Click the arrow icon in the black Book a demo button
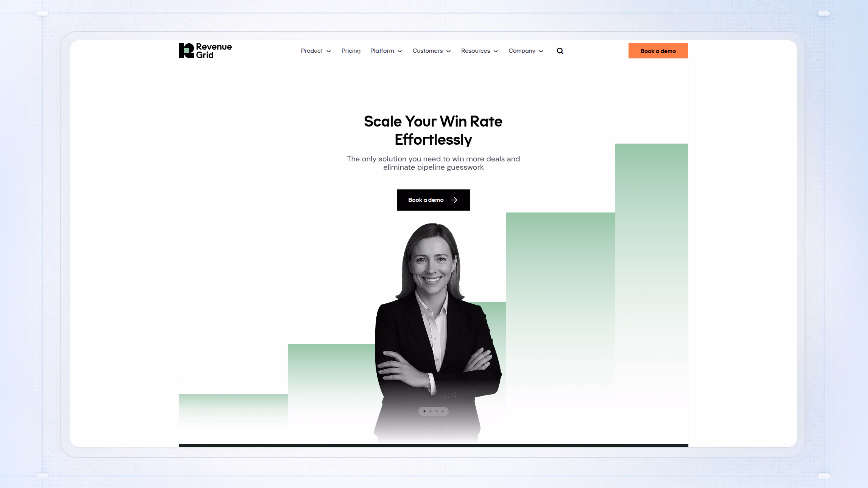The image size is (868, 488). (x=454, y=200)
